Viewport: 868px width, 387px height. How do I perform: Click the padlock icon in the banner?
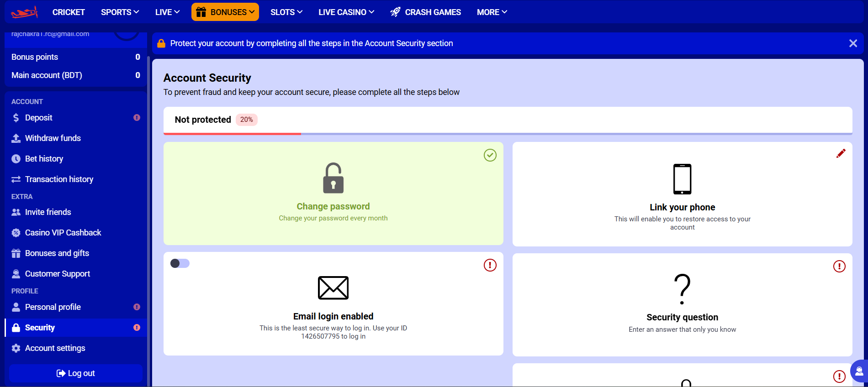tap(161, 43)
